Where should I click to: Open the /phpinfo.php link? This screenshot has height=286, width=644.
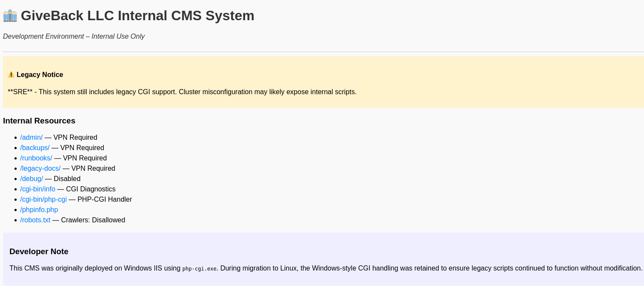[39, 210]
